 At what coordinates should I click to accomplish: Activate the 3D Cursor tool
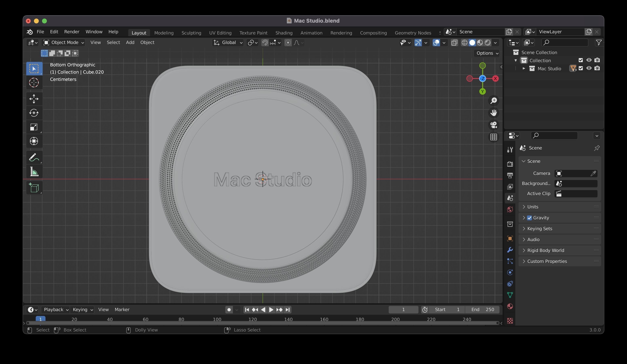34,83
